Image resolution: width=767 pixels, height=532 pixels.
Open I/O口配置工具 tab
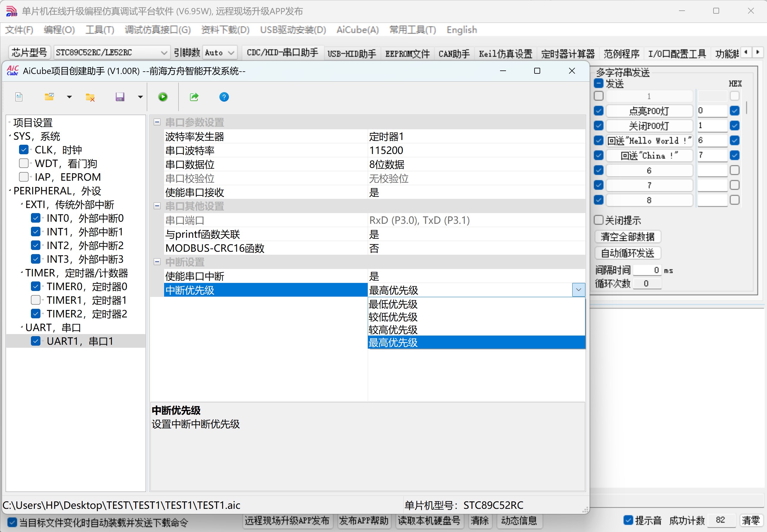tap(677, 54)
